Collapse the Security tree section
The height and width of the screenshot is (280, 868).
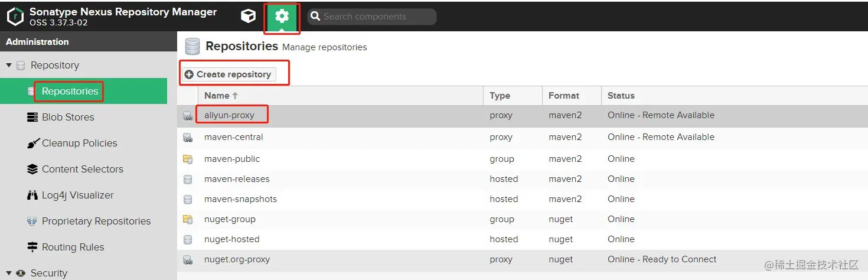[9, 273]
